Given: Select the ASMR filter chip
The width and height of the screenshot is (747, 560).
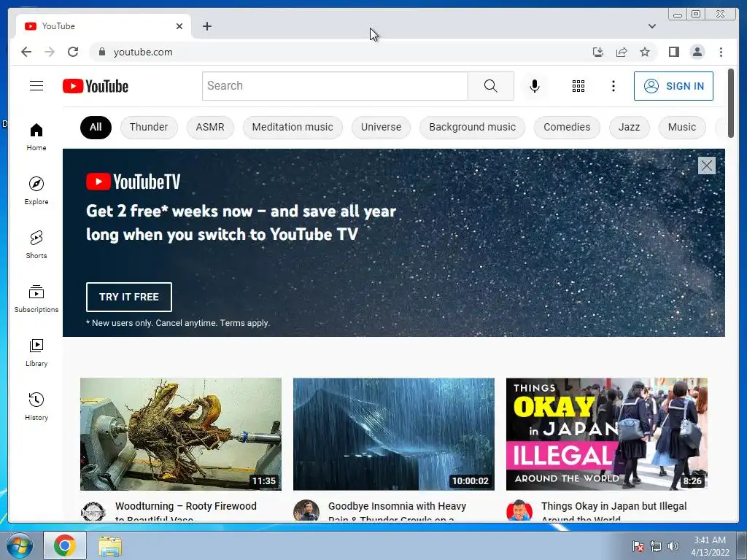Looking at the screenshot, I should pyautogui.click(x=210, y=127).
